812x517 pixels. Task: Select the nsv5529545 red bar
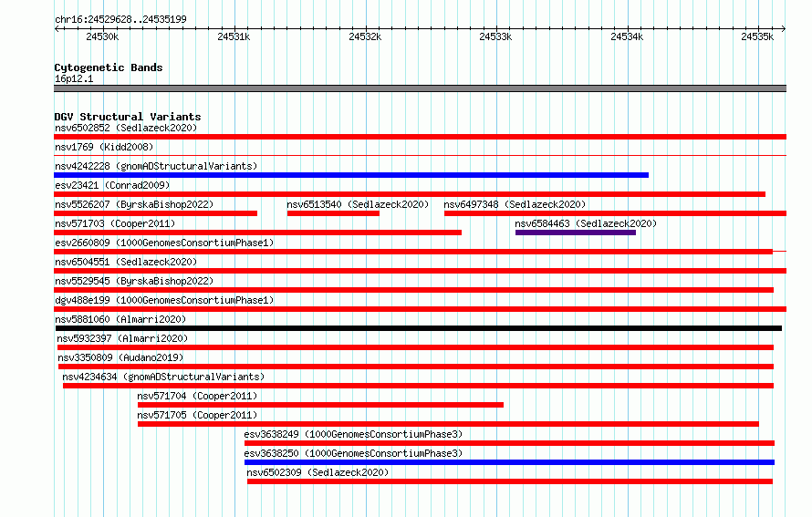414,290
